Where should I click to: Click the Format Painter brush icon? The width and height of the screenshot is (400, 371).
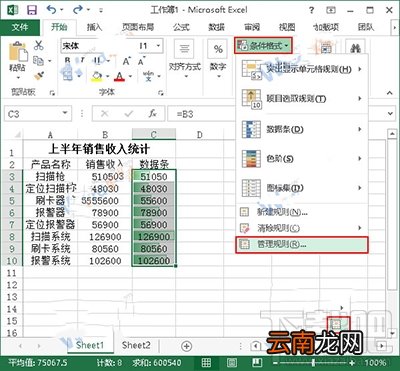[x=39, y=76]
